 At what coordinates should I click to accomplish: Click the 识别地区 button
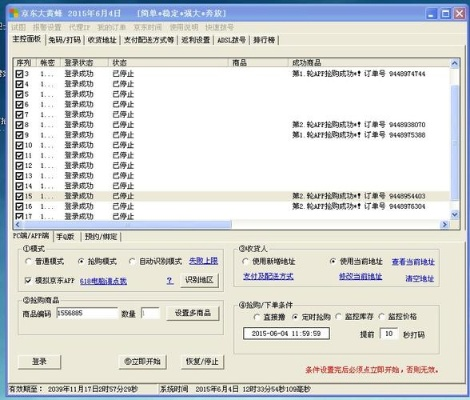[x=199, y=280]
